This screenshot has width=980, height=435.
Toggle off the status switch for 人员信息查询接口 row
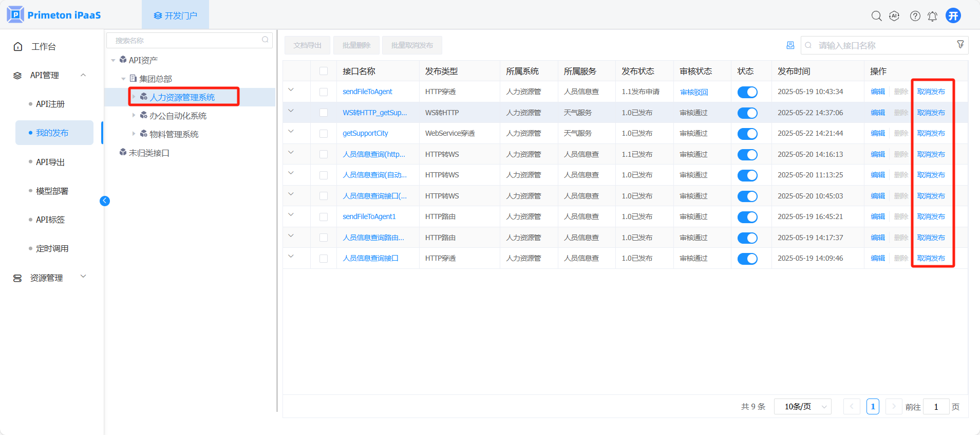pyautogui.click(x=747, y=259)
